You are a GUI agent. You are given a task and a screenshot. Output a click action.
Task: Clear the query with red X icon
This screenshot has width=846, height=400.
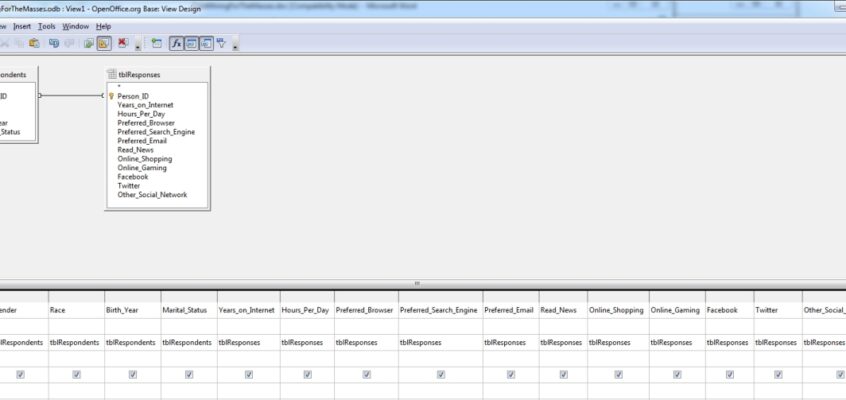[123, 43]
